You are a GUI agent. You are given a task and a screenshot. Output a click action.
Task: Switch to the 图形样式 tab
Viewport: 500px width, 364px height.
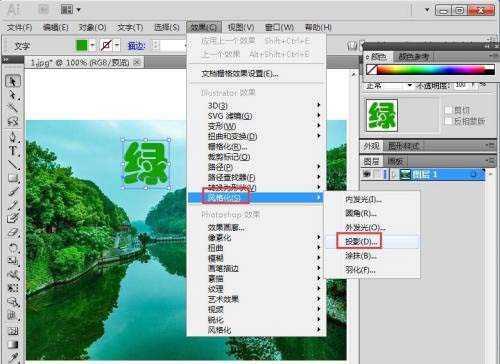coord(404,146)
